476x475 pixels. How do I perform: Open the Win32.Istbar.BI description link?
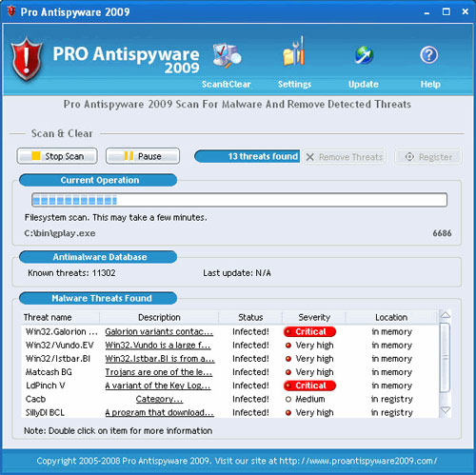pos(160,359)
